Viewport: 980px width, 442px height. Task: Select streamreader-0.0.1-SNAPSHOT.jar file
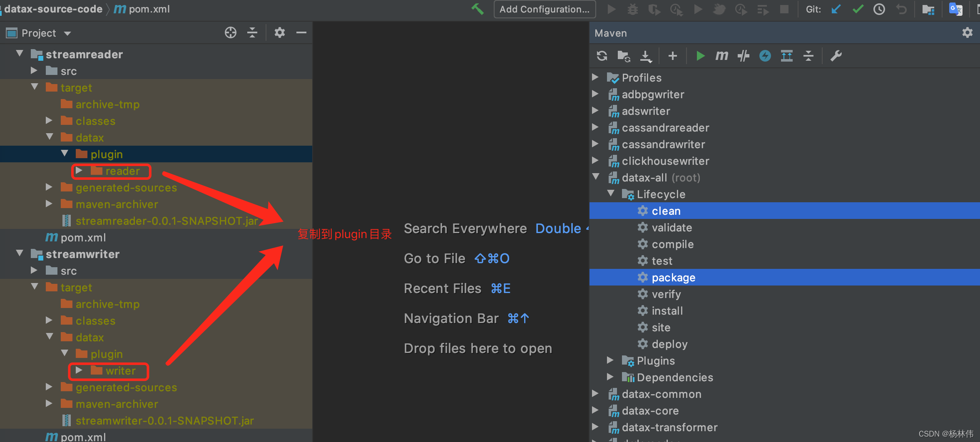tap(156, 221)
